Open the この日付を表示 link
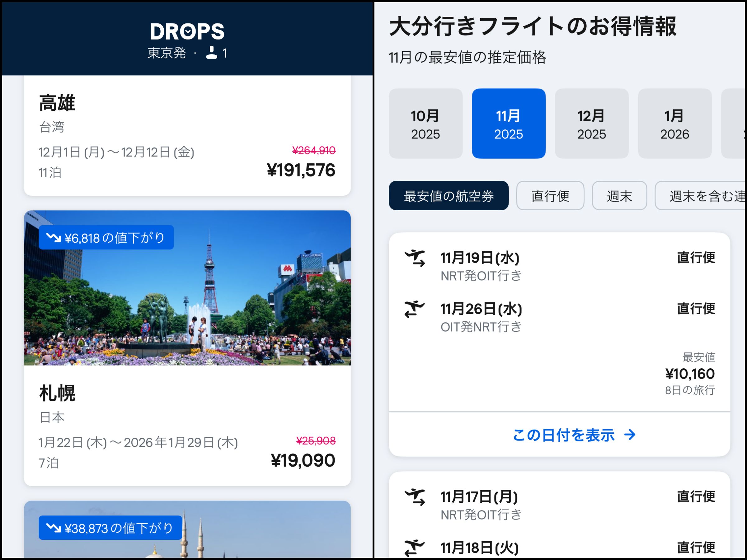This screenshot has height=560, width=747. [x=563, y=435]
